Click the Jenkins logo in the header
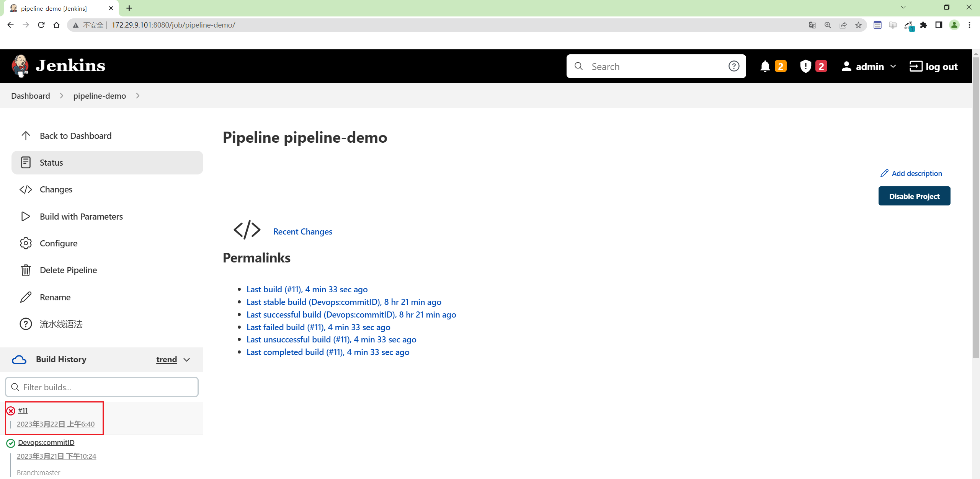 pyautogui.click(x=58, y=66)
